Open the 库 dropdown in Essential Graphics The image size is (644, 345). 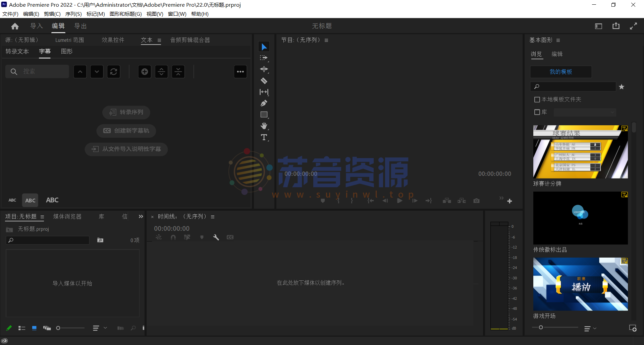tap(585, 112)
